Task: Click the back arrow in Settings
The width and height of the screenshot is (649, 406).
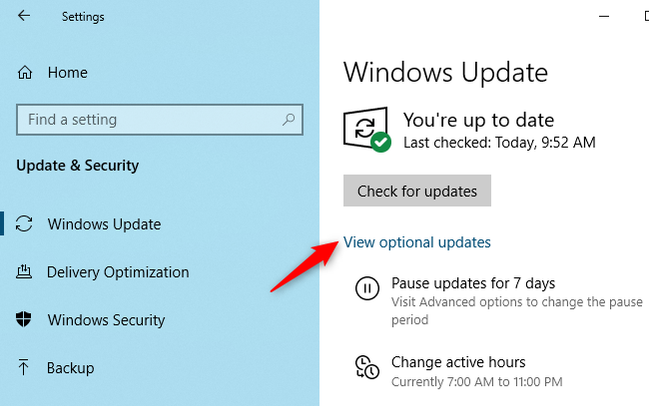Action: pos(25,16)
